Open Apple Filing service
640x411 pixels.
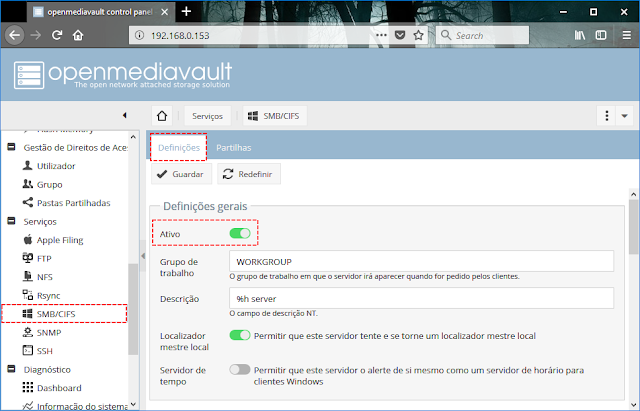coord(53,240)
